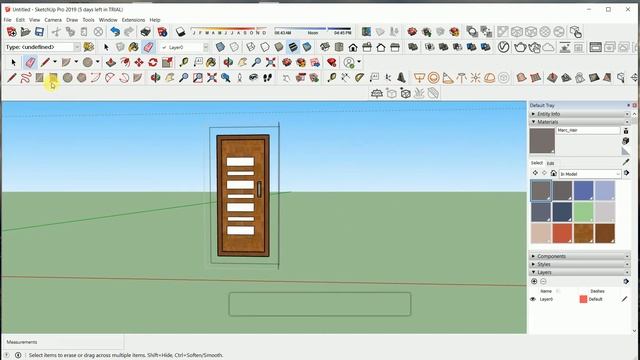Open dropdown arrow beside the Line tool
This screenshot has height=360, width=640.
(x=55, y=62)
